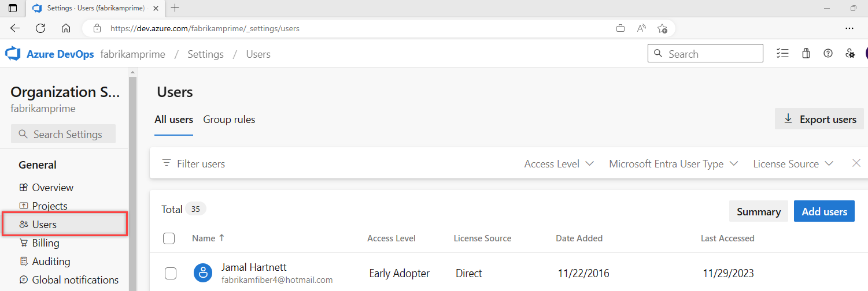Screen dimensions: 868x291
Task: Expand the Access Level filter dropdown
Action: (559, 164)
